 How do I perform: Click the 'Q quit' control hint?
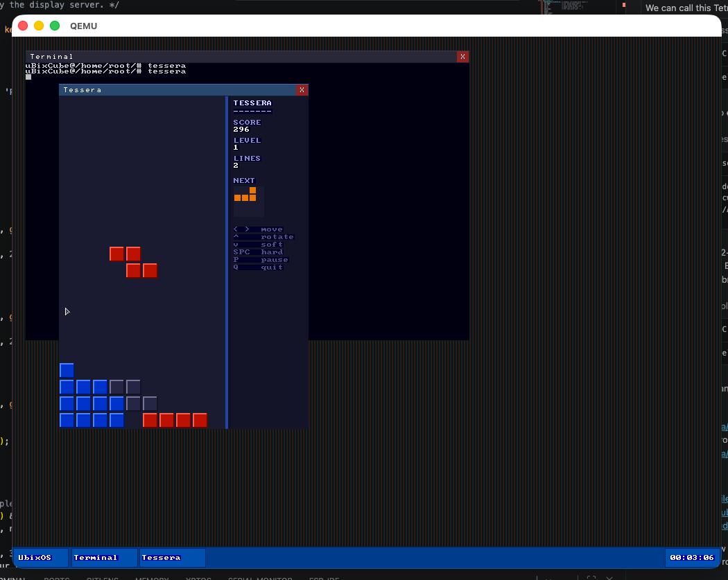click(258, 267)
